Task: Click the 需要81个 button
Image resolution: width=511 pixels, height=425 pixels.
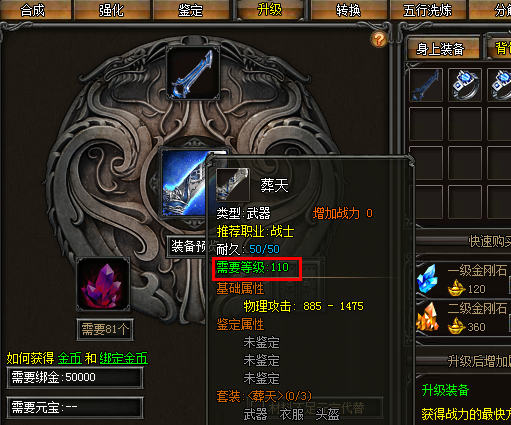Action: 105,330
